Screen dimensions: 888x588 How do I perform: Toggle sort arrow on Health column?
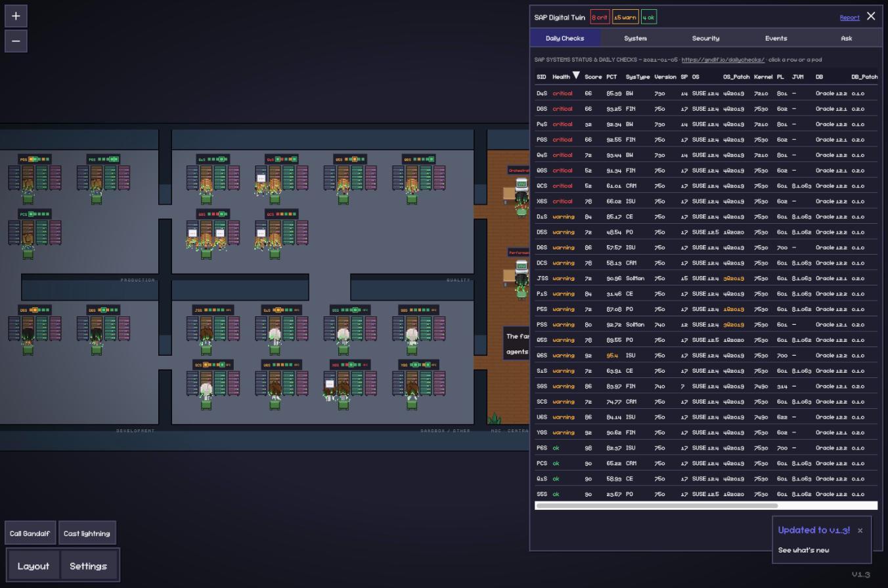(576, 75)
